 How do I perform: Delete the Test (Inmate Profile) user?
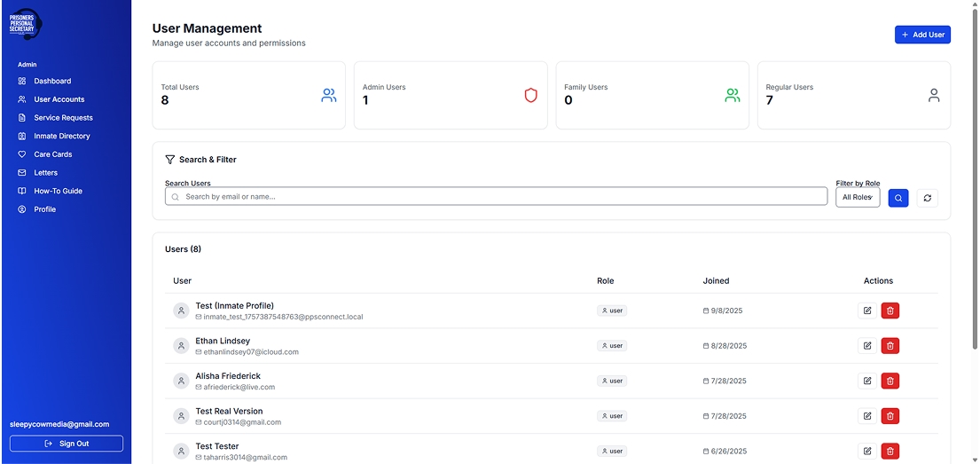tap(890, 311)
